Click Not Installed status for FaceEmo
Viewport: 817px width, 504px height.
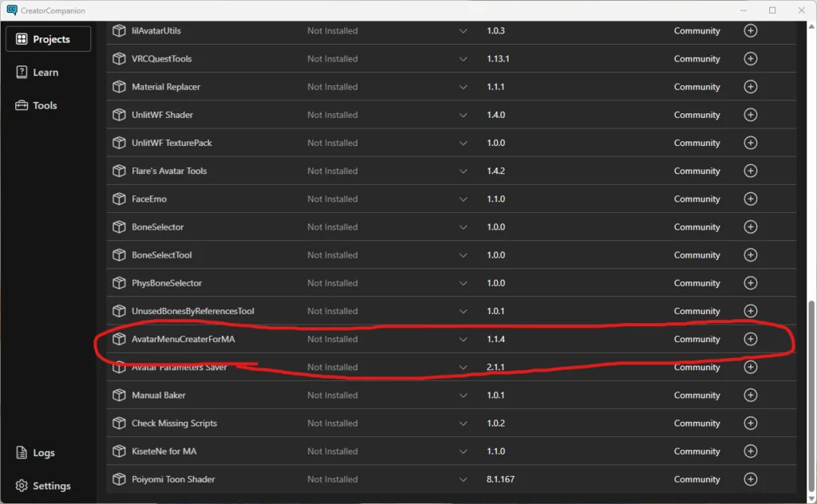(333, 199)
